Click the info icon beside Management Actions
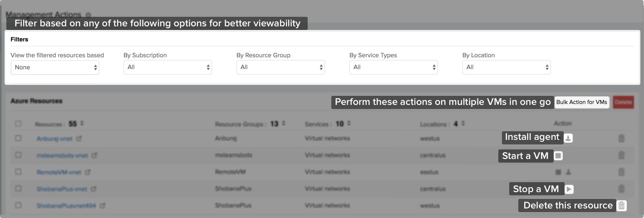The width and height of the screenshot is (644, 218). click(x=88, y=15)
